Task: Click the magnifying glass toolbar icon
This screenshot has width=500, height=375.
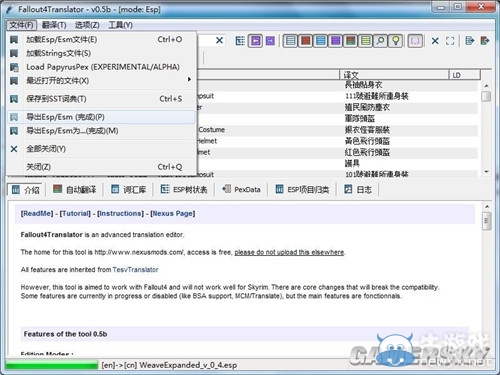Action: point(380,41)
